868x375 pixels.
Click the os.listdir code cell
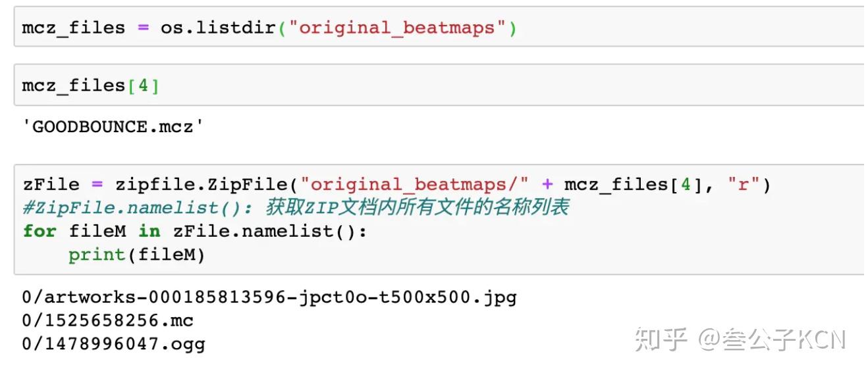click(439, 28)
